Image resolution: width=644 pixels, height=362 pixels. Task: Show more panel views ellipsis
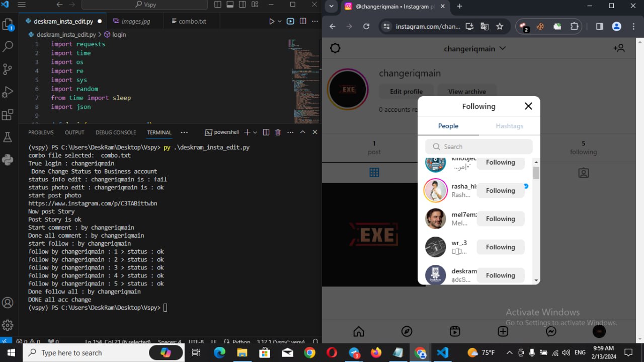(x=184, y=132)
